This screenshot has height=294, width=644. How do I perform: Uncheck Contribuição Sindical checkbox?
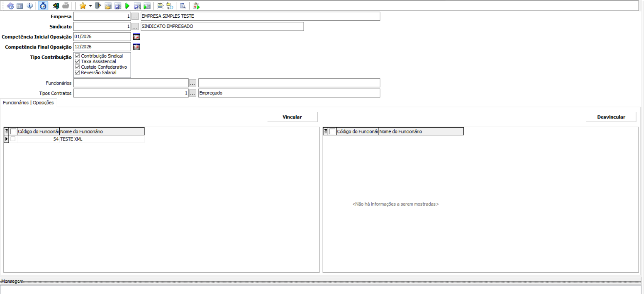[x=77, y=56]
